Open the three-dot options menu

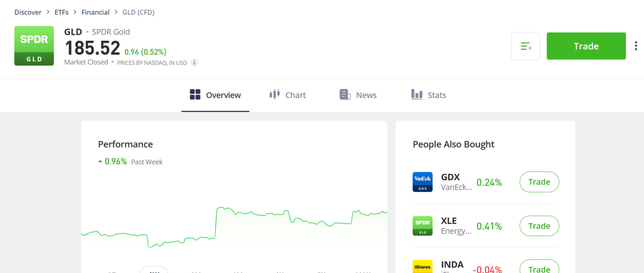[636, 45]
